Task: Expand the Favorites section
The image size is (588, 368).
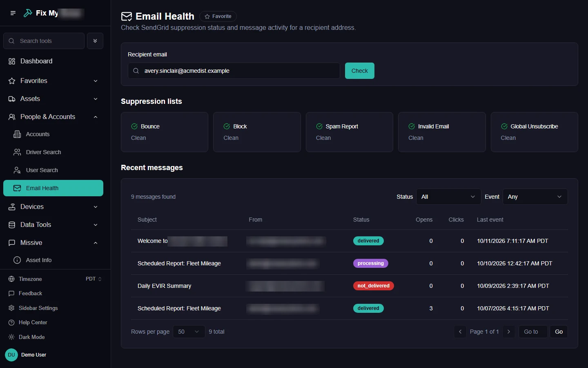Action: [53, 81]
